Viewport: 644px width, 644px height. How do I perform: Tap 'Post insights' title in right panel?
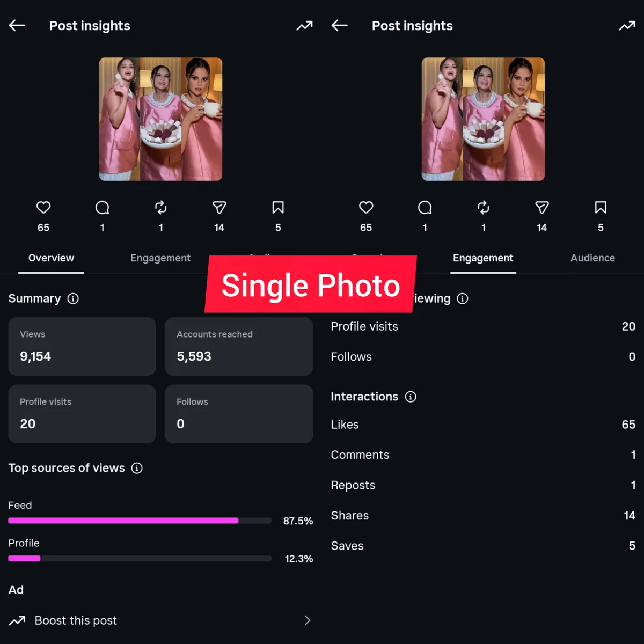point(412,26)
